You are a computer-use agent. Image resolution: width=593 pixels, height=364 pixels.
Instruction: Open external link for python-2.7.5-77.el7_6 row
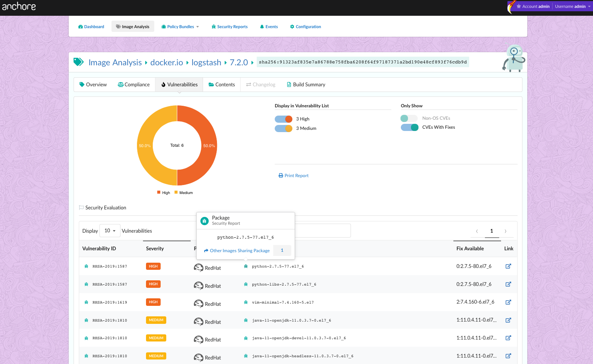(x=508, y=266)
